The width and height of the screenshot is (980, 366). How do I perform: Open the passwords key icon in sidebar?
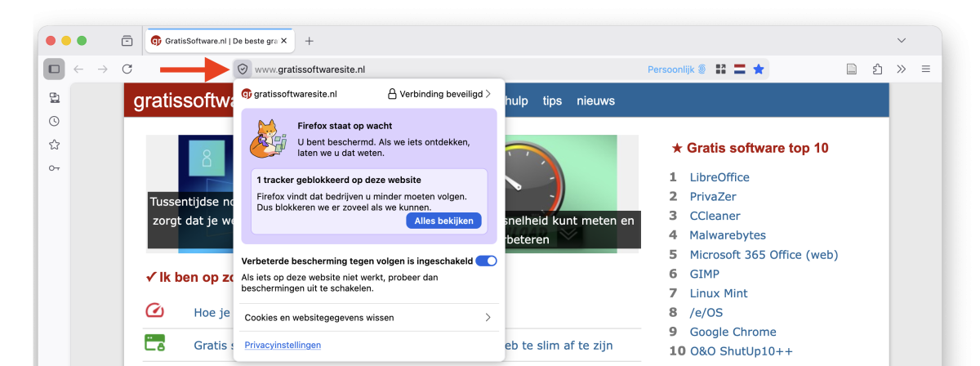click(54, 168)
